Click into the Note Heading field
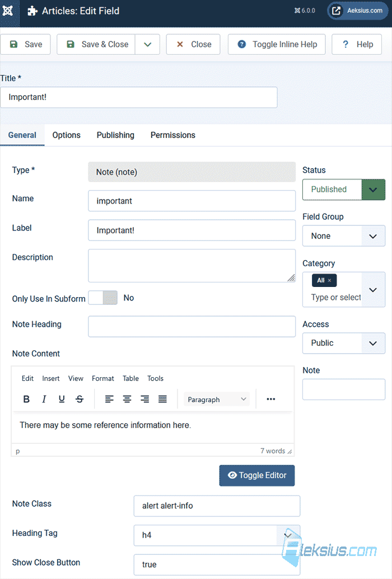 [192, 326]
